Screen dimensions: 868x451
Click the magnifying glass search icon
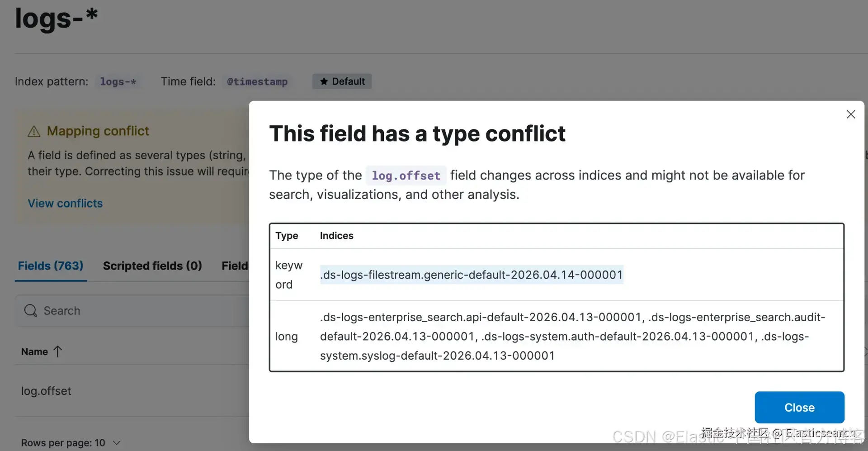[31, 311]
